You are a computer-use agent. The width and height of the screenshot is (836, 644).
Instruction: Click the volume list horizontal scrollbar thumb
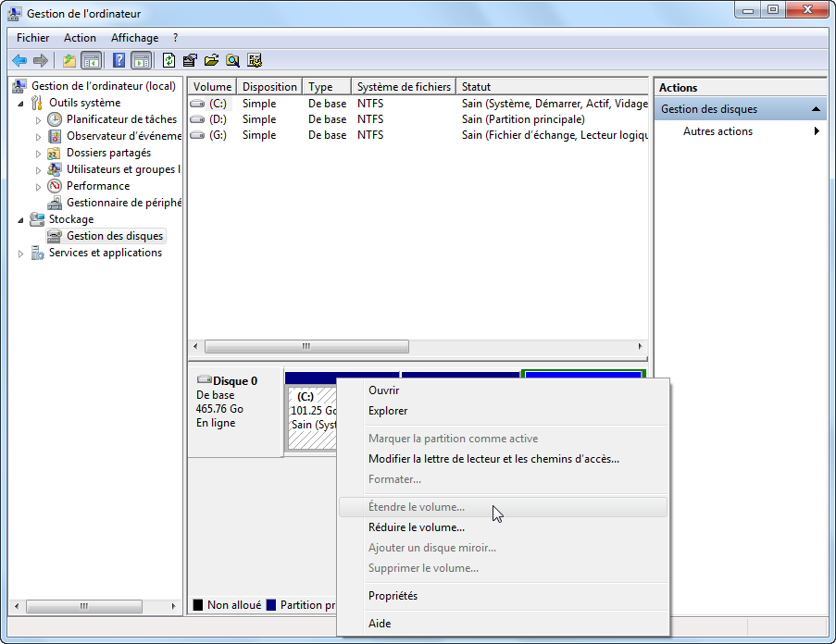click(306, 346)
